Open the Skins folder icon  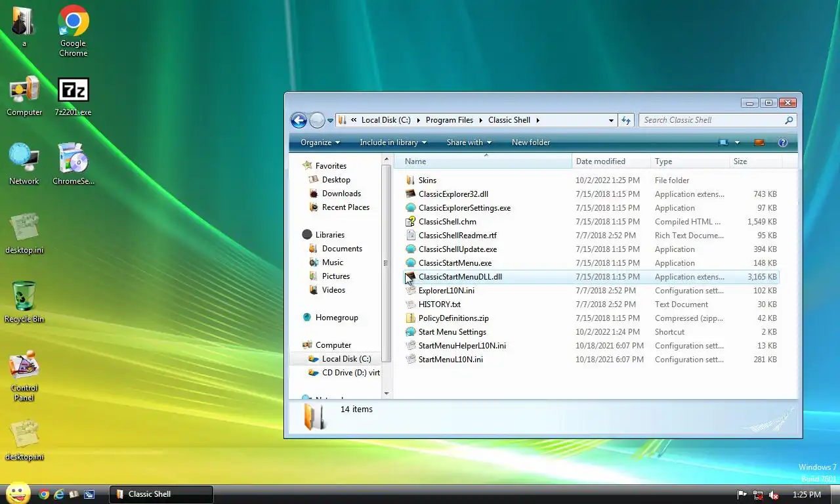pyautogui.click(x=411, y=180)
